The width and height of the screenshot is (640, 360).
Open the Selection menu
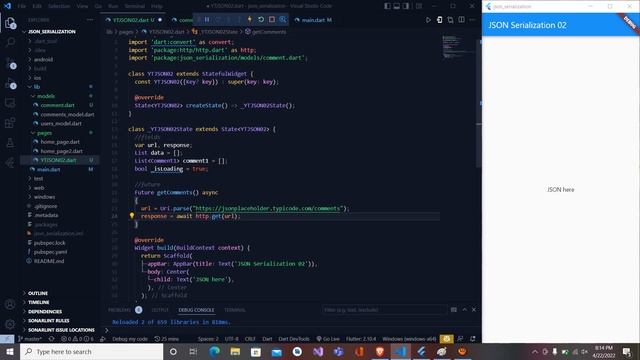tap(59, 6)
